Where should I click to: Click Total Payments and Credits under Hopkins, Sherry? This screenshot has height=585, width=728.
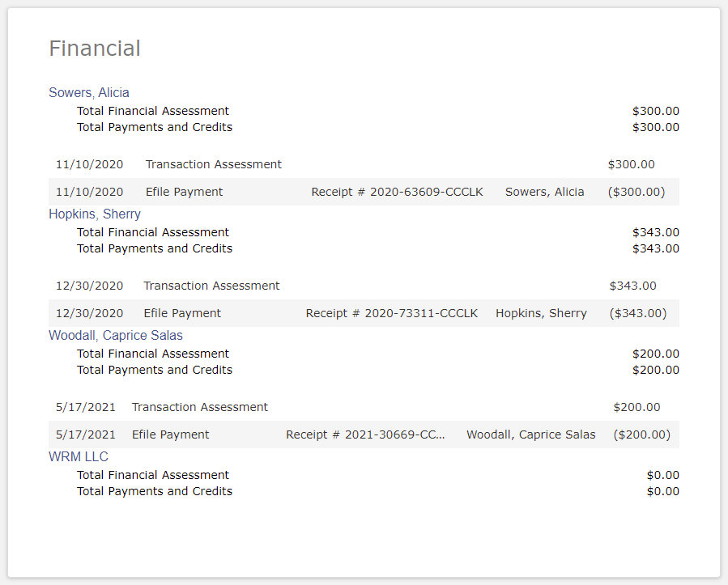155,248
